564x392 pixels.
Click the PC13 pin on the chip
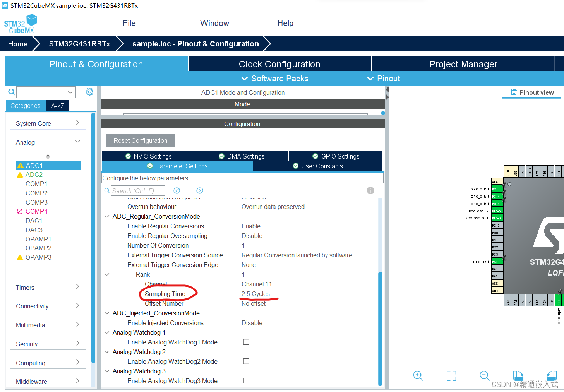pyautogui.click(x=497, y=189)
